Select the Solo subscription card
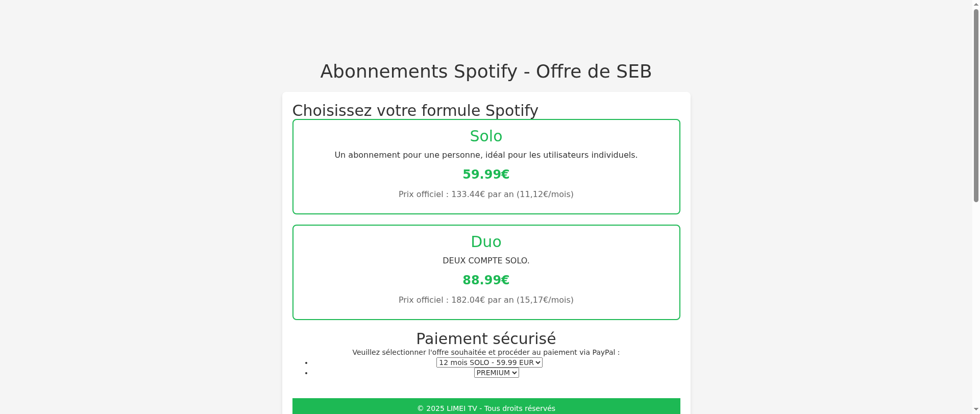Viewport: 980px width, 414px height. (x=486, y=166)
